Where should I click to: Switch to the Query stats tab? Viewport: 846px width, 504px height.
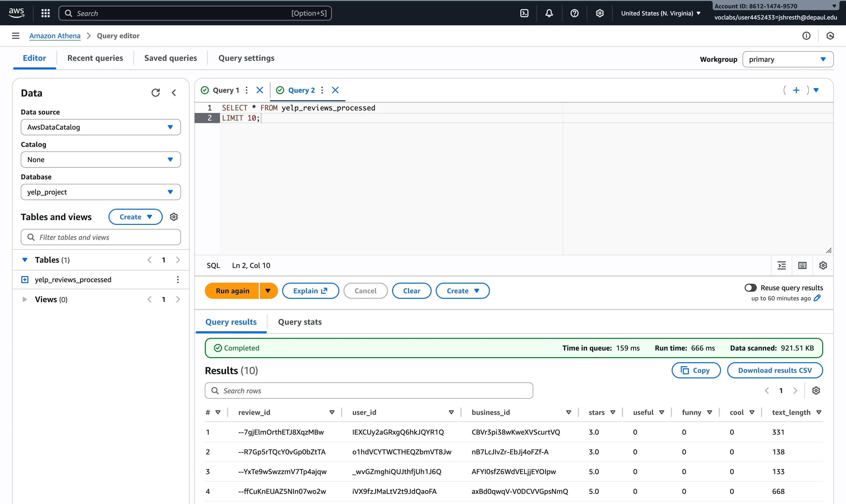[x=300, y=322]
